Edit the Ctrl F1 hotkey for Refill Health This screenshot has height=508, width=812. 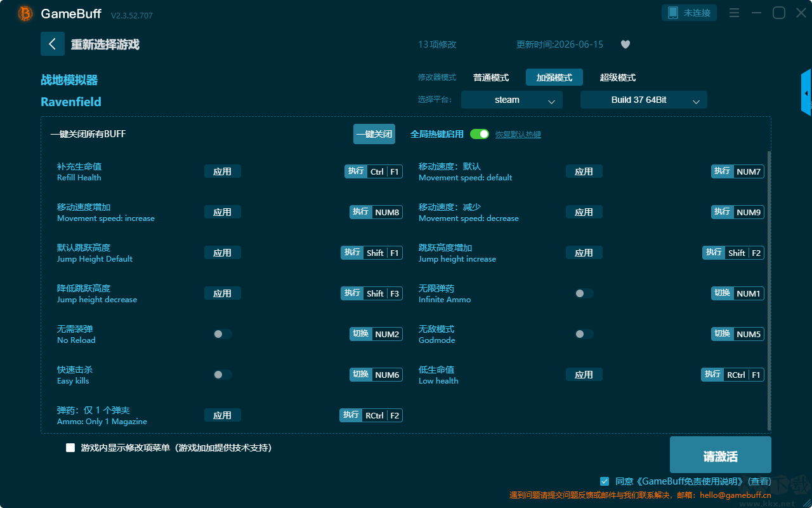[374, 171]
